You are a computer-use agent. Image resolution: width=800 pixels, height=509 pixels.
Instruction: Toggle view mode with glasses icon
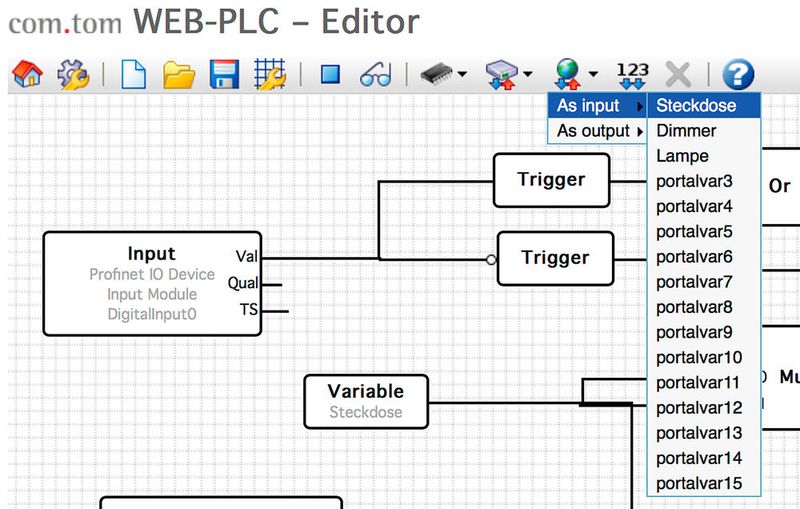pyautogui.click(x=376, y=75)
